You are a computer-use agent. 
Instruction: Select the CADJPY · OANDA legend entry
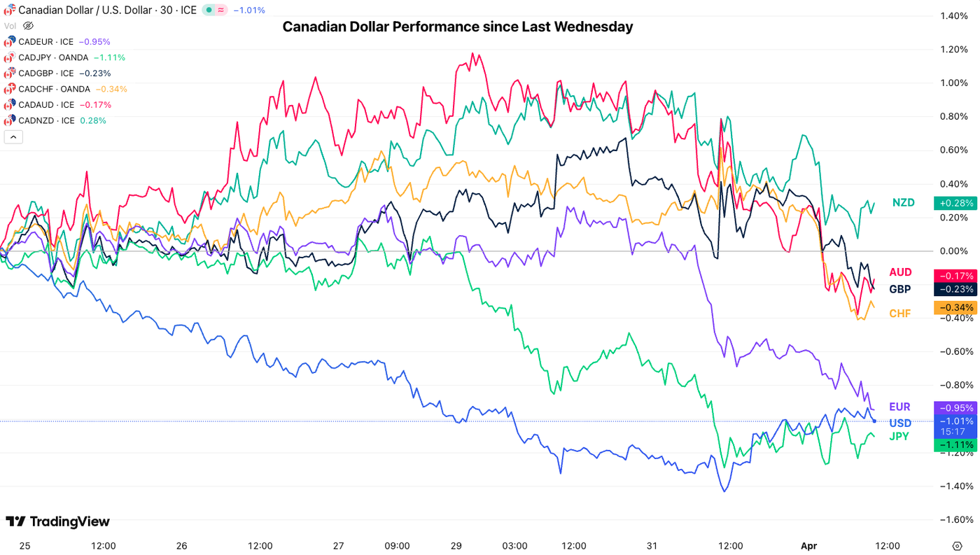coord(53,57)
